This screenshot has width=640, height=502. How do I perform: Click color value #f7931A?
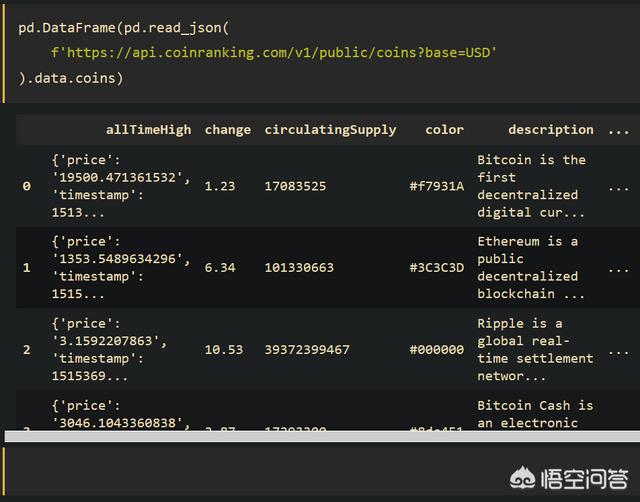[x=437, y=186]
